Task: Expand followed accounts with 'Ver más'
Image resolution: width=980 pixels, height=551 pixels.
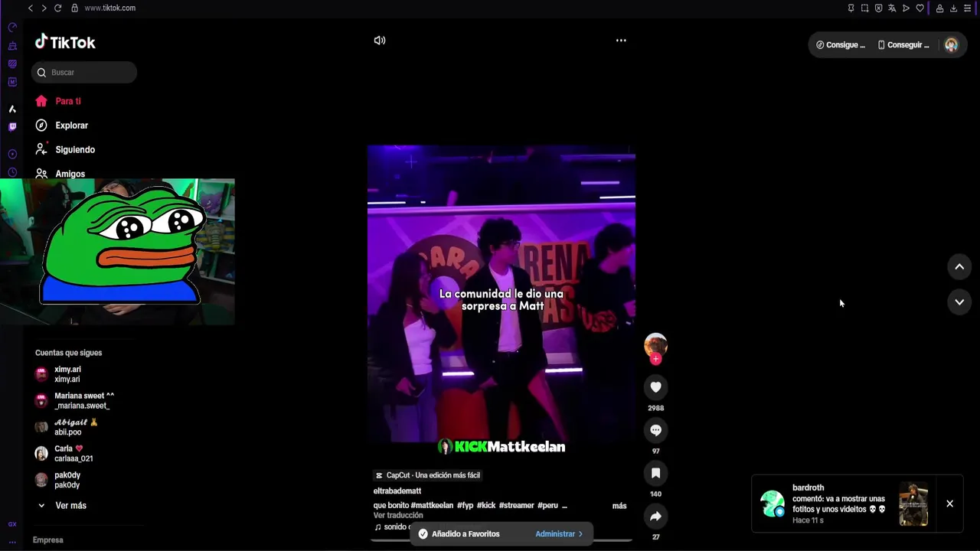Action: click(61, 506)
